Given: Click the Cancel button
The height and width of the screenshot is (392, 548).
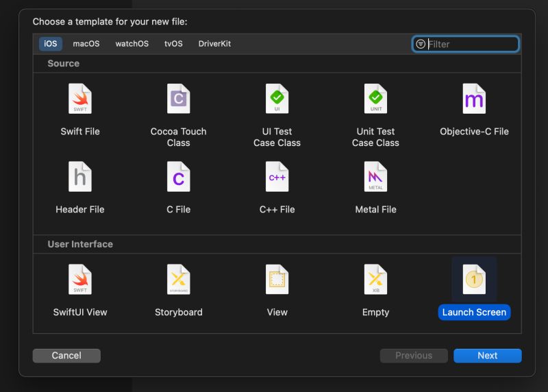Looking at the screenshot, I should [66, 356].
